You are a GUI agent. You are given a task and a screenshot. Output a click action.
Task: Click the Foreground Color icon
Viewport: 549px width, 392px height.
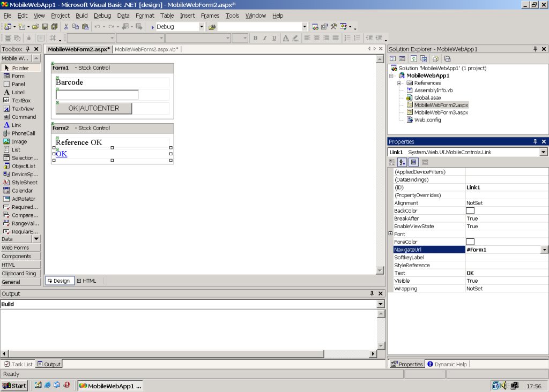click(286, 38)
